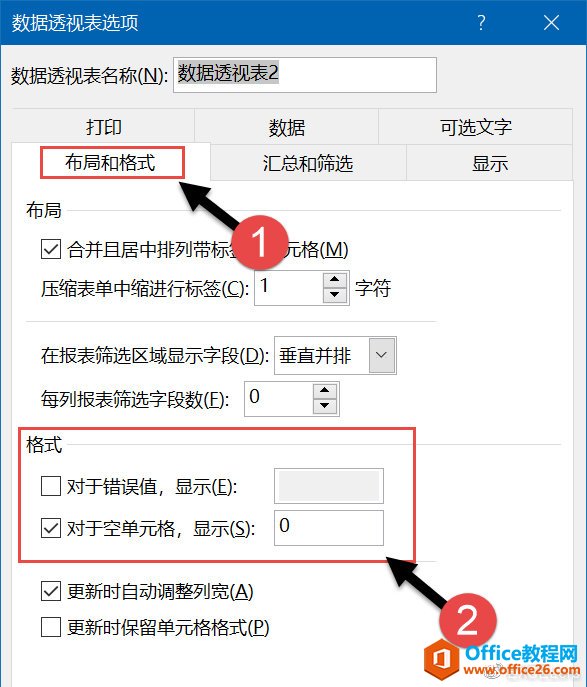Enable 对于错误值,显示 checkbox
Viewport: 587px width, 687px height.
click(51, 486)
